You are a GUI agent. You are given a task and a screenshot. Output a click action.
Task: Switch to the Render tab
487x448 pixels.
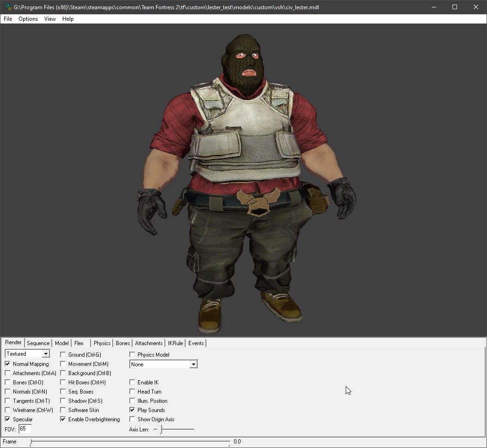(x=13, y=342)
